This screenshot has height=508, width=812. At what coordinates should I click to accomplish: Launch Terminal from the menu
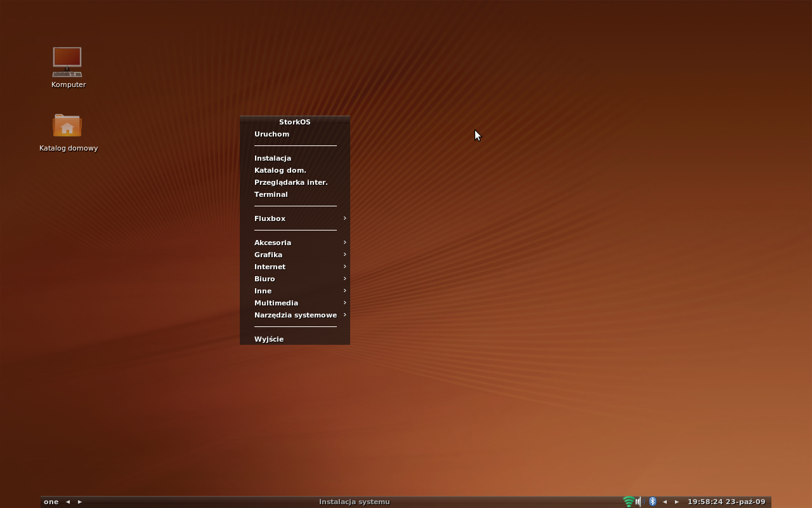(271, 194)
